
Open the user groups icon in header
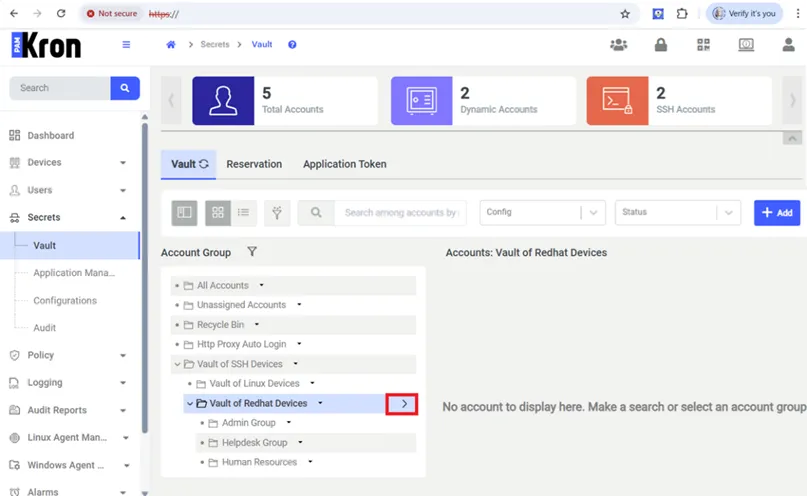point(619,45)
